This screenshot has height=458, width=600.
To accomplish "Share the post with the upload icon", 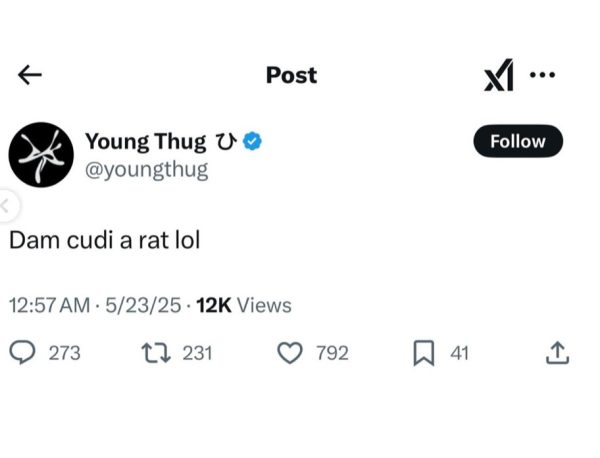I will 558,352.
